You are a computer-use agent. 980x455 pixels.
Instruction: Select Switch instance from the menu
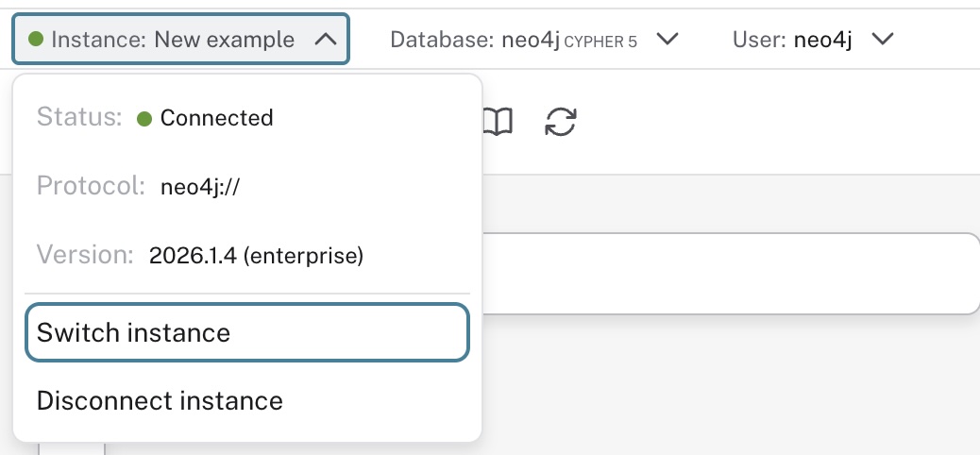(246, 332)
